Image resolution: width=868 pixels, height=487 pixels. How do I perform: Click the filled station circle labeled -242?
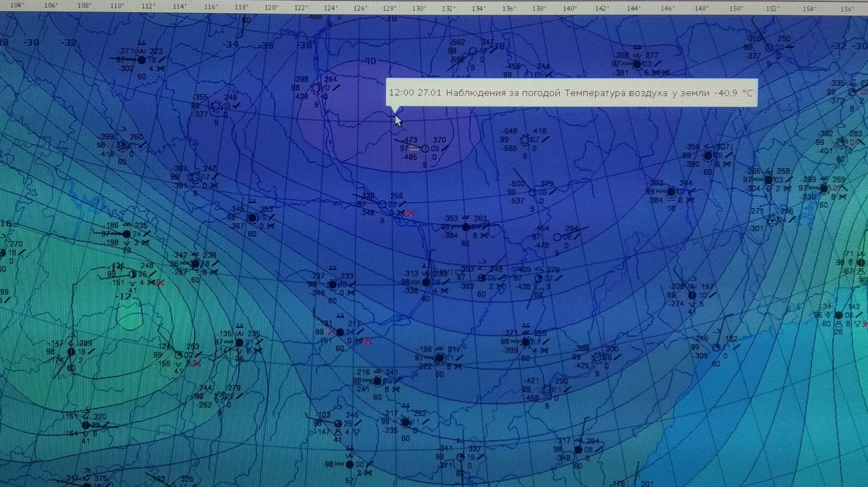click(x=195, y=264)
